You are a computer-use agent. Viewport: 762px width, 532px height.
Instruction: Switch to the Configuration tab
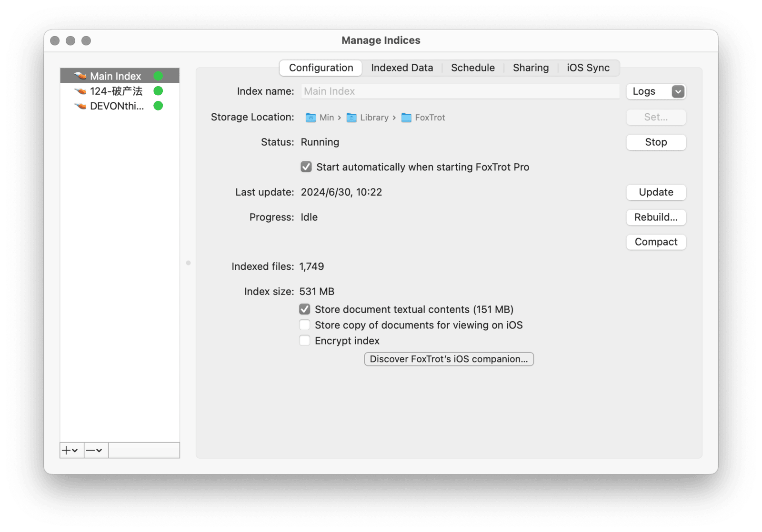point(321,68)
